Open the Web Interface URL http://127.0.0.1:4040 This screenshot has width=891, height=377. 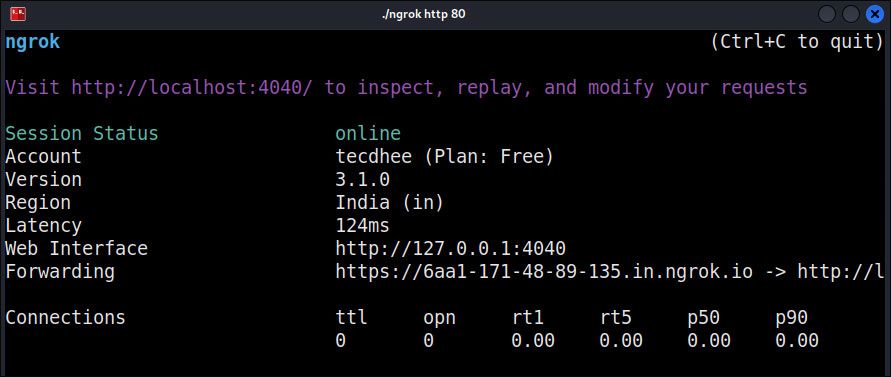coord(451,248)
